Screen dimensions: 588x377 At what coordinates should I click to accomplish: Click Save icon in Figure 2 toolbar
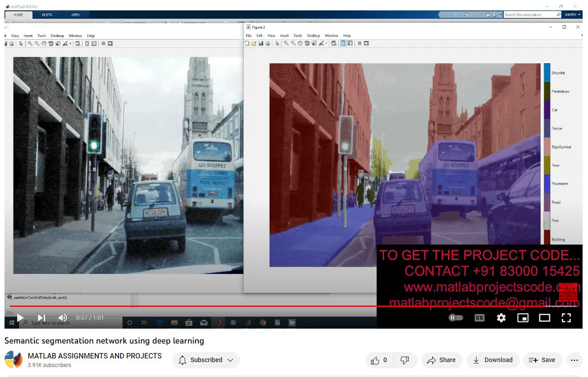pos(261,43)
